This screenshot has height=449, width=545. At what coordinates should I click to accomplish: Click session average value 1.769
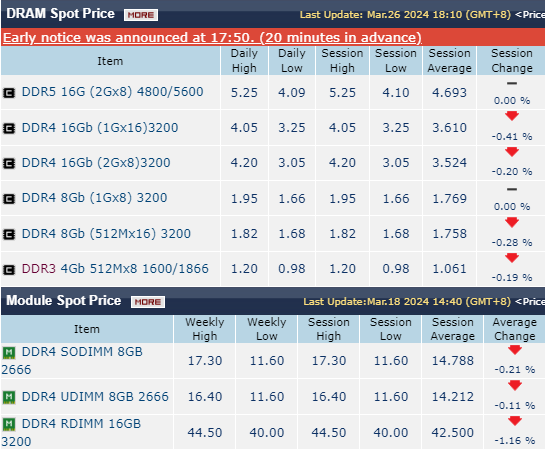tap(449, 199)
